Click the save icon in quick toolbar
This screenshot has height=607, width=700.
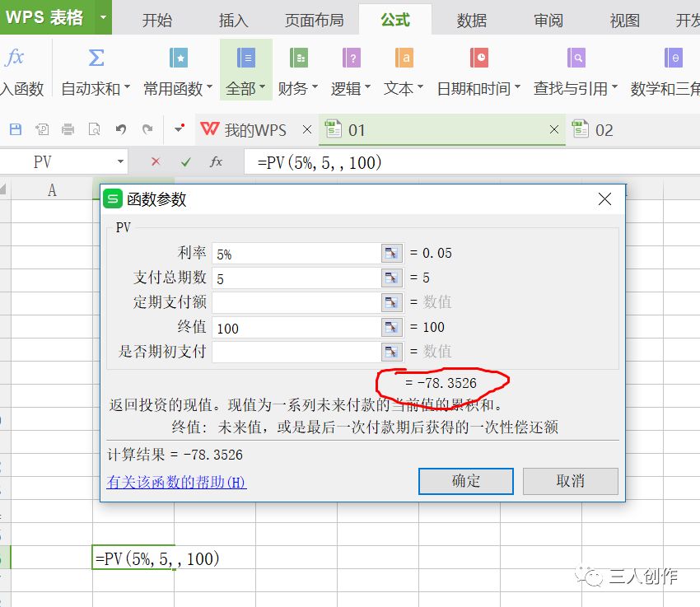pyautogui.click(x=16, y=129)
